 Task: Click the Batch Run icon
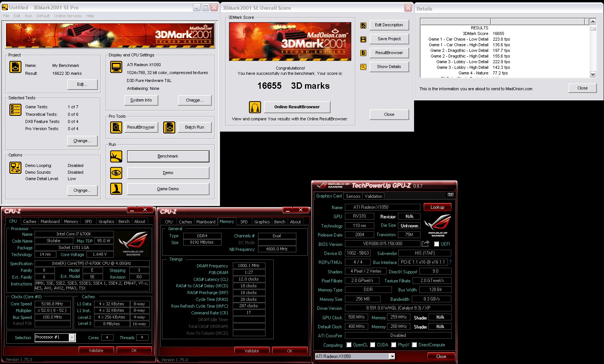[169, 127]
